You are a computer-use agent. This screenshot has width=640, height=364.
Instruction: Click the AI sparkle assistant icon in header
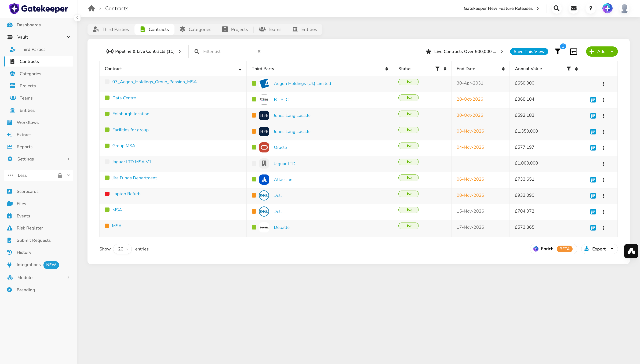[x=607, y=8]
